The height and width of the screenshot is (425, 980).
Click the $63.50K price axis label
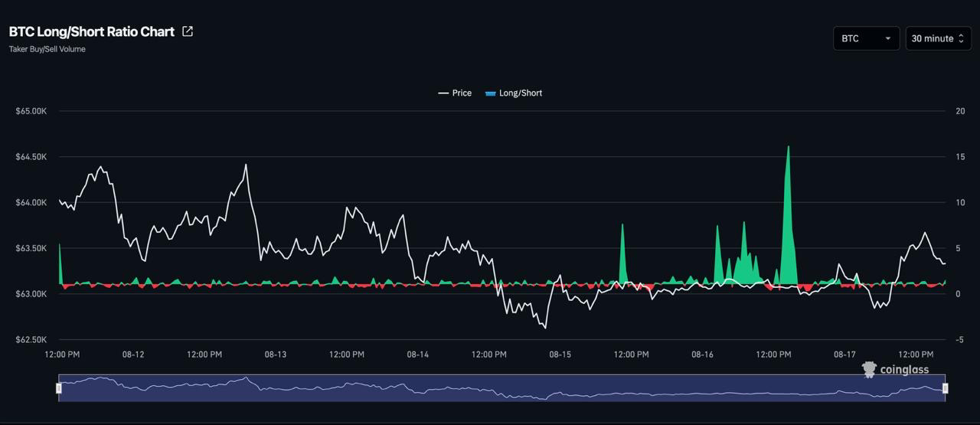click(x=31, y=248)
